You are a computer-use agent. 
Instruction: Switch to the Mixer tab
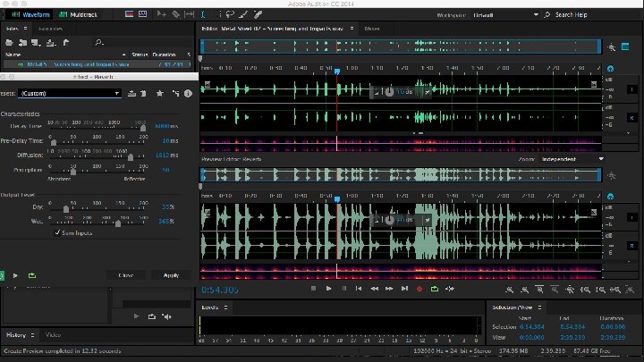pos(371,29)
